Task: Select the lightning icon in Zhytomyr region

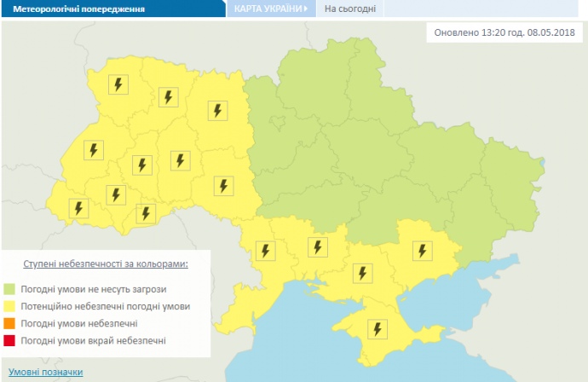Action: [218, 110]
